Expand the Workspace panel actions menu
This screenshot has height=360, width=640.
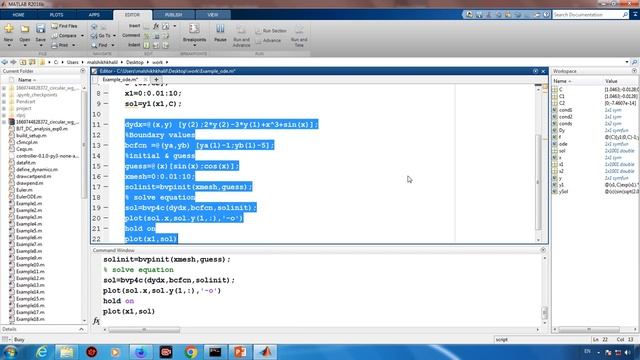pyautogui.click(x=634, y=71)
